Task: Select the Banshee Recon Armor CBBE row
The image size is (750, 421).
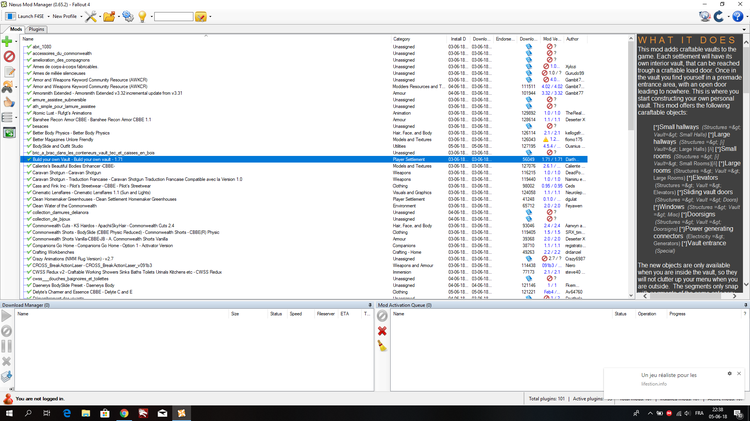Action: 304,120
